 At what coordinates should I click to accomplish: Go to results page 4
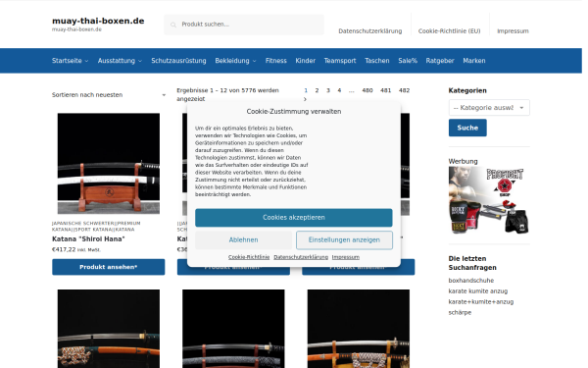tap(339, 90)
